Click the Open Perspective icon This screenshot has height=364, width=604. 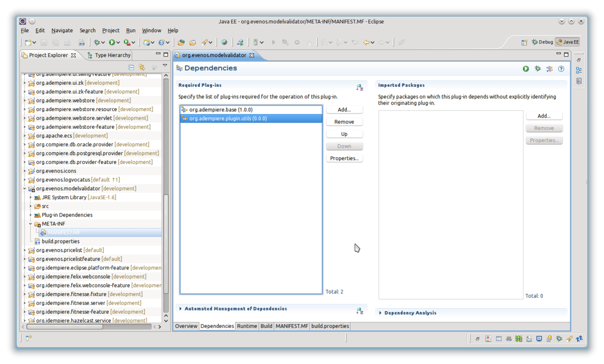[x=524, y=42]
